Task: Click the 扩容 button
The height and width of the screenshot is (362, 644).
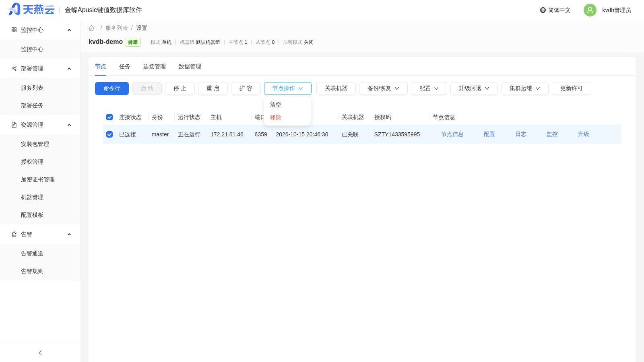Action: tap(246, 88)
